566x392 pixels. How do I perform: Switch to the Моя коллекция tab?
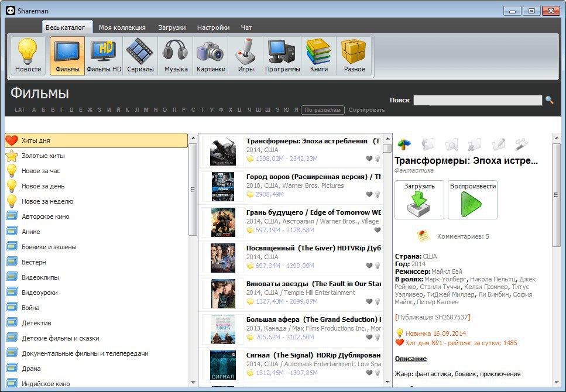(122, 27)
